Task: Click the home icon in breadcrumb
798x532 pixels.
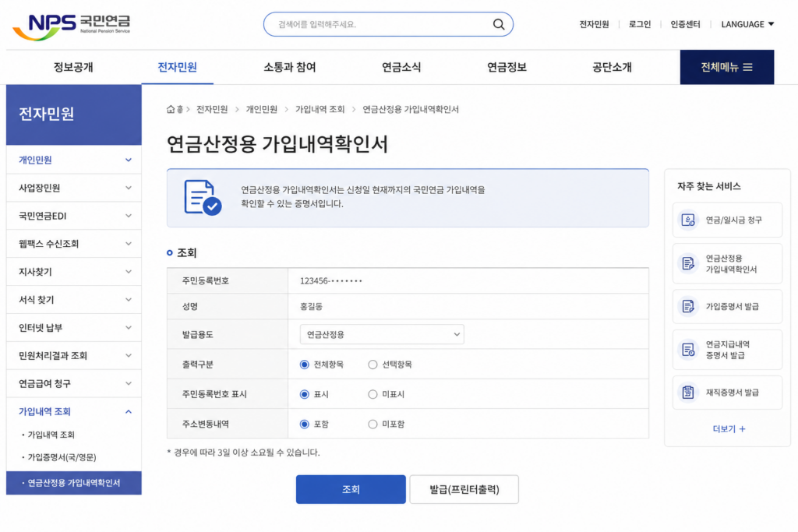Action: pos(171,109)
